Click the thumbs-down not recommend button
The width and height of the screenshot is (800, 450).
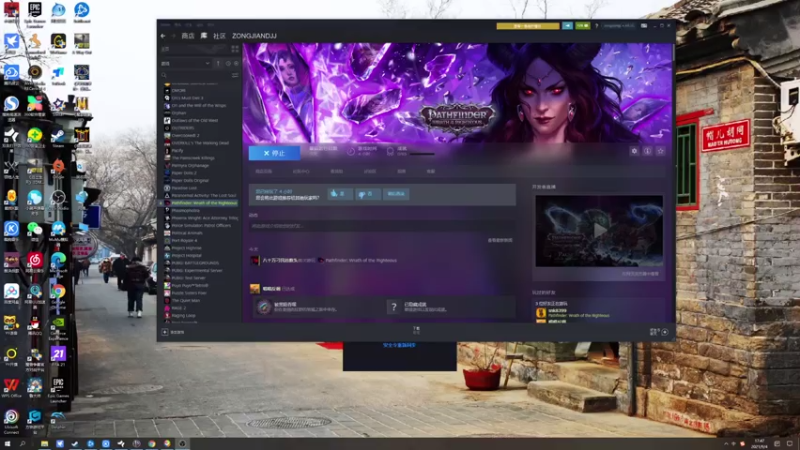tap(367, 194)
